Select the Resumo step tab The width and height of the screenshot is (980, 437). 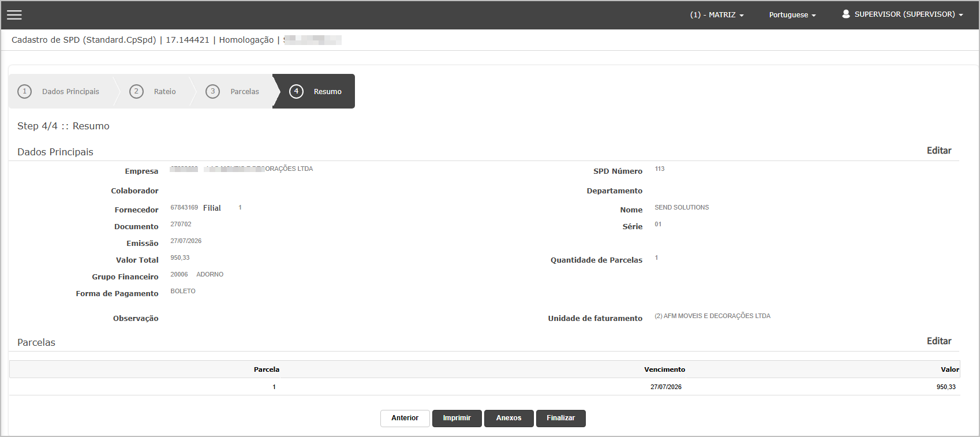point(313,91)
